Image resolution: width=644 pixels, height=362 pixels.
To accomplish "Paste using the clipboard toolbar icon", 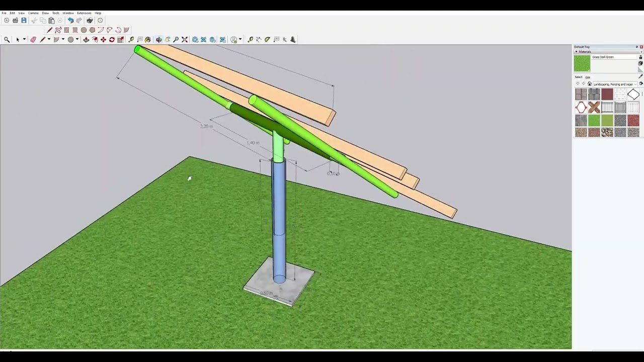I will (51, 20).
